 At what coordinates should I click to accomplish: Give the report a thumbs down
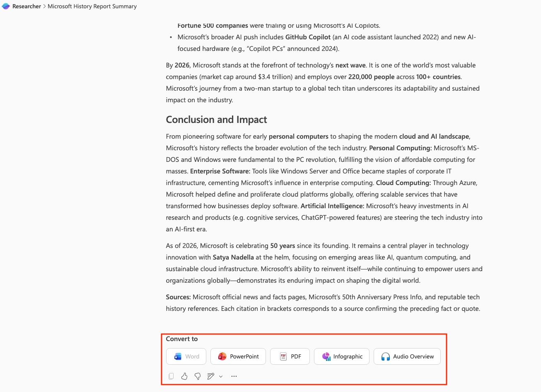(198, 376)
